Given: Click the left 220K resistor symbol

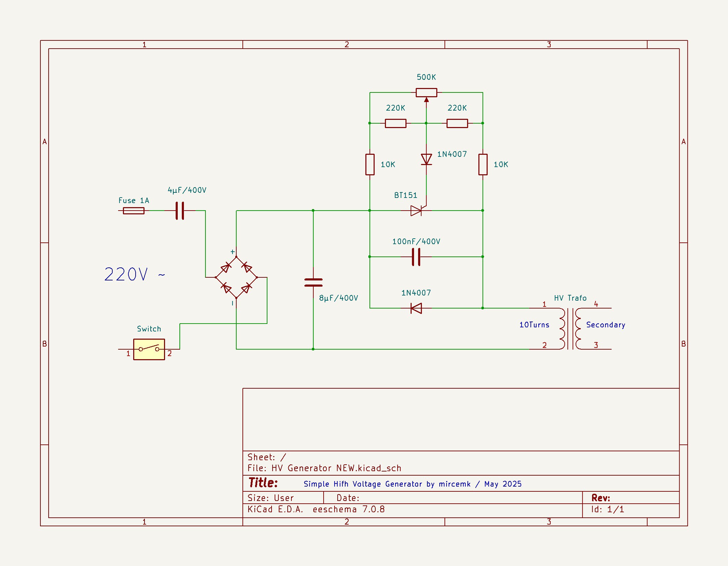Looking at the screenshot, I should pos(396,123).
